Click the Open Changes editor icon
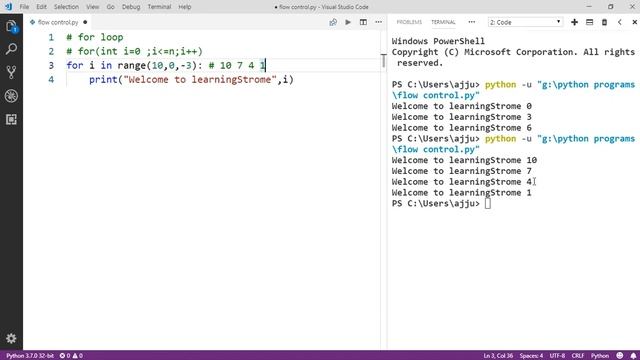640x360 pixels. tap(333, 22)
